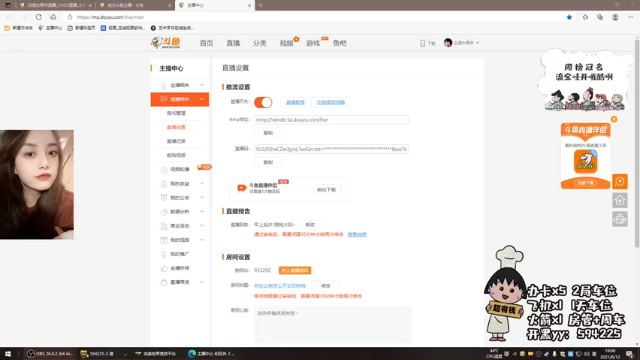Image resolution: width=640 pixels, height=360 pixels.
Task: Go to the browser home page icon
Action: click(53, 17)
